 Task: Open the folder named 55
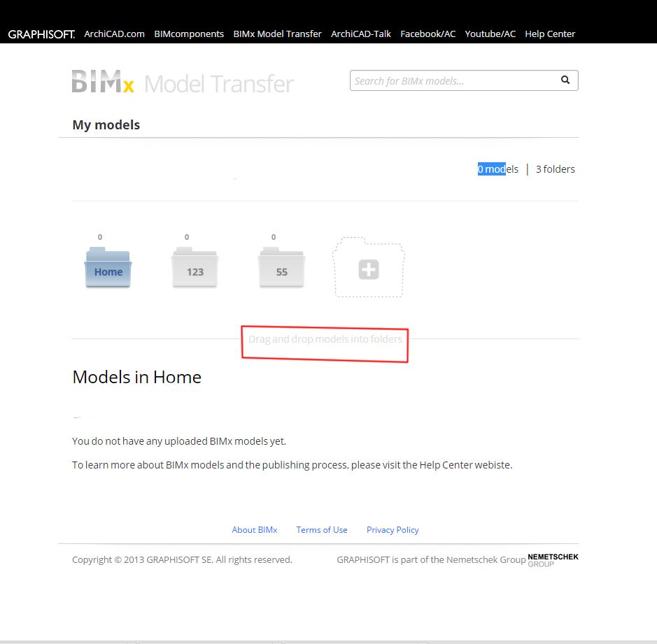(x=281, y=267)
